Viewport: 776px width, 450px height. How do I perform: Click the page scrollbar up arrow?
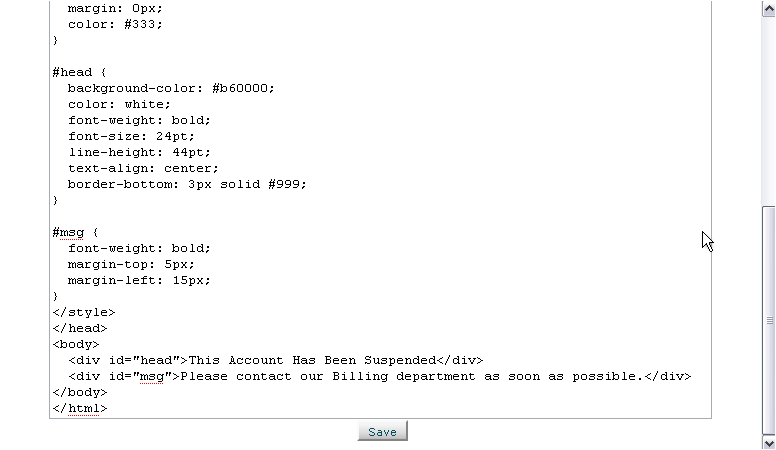pyautogui.click(x=769, y=9)
